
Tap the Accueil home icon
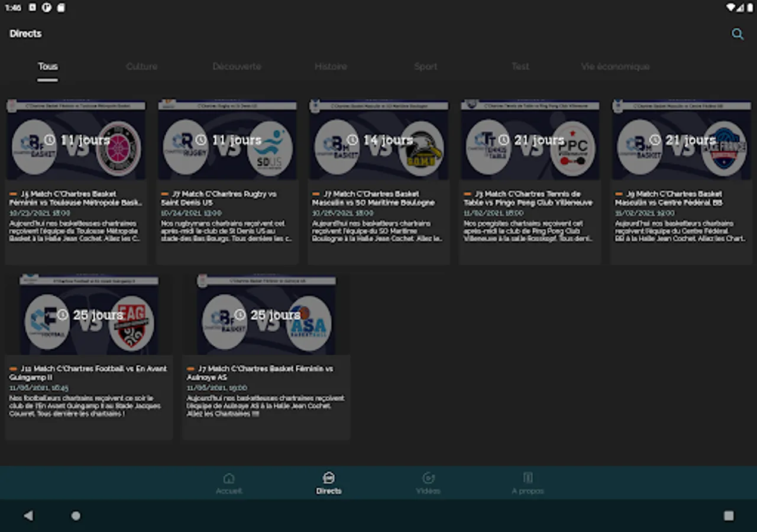229,478
